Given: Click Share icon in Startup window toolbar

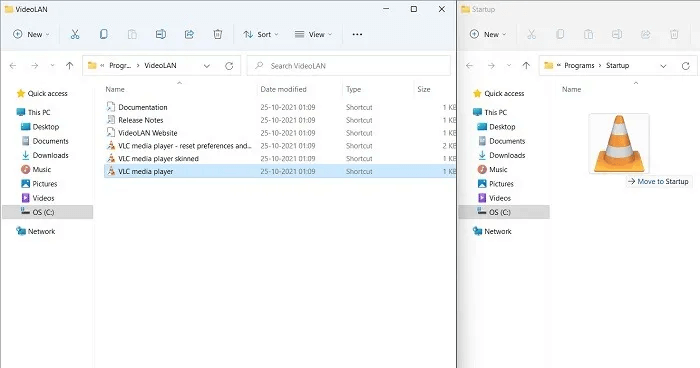Looking at the screenshot, I should tap(646, 34).
